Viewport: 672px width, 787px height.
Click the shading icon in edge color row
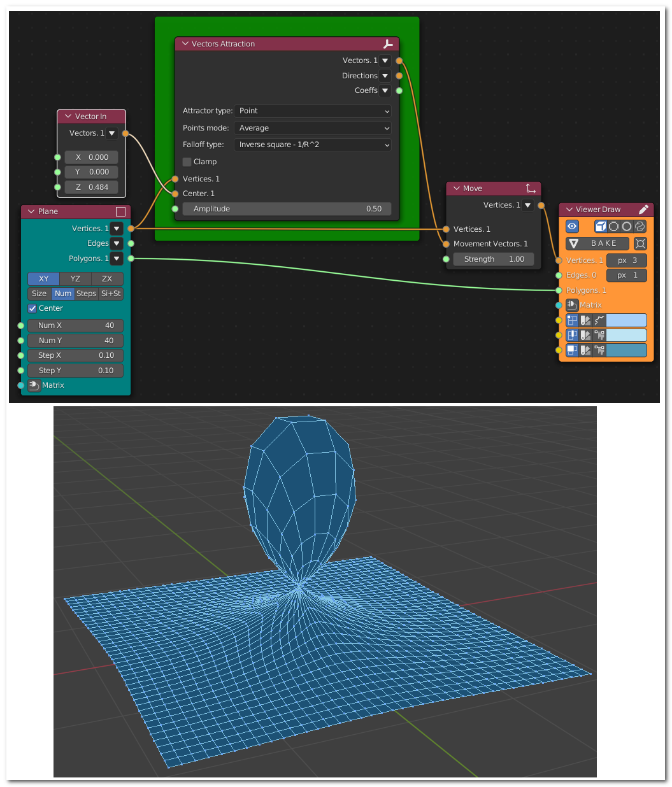coord(585,335)
